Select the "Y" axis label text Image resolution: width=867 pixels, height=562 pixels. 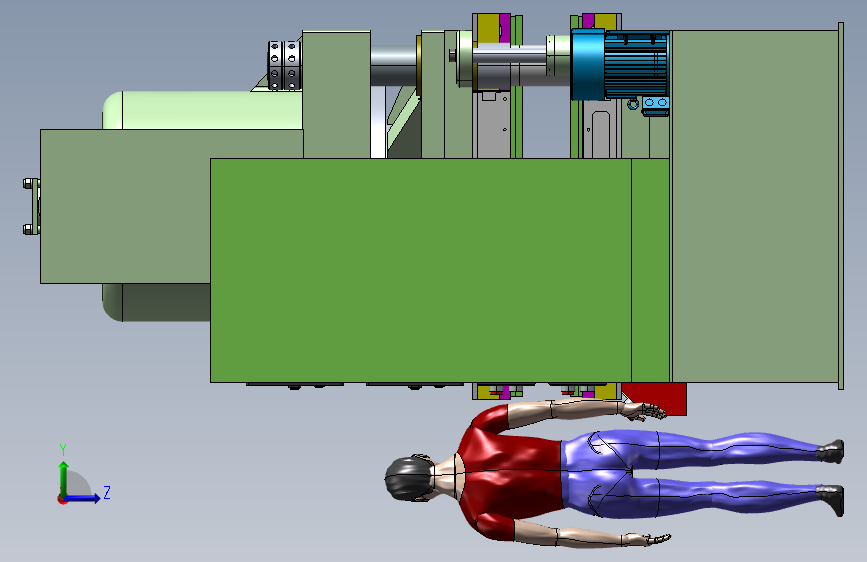tap(63, 450)
